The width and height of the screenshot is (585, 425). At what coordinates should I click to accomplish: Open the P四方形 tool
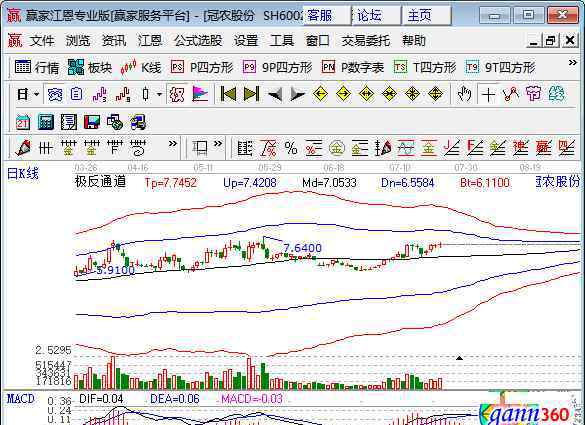(202, 67)
